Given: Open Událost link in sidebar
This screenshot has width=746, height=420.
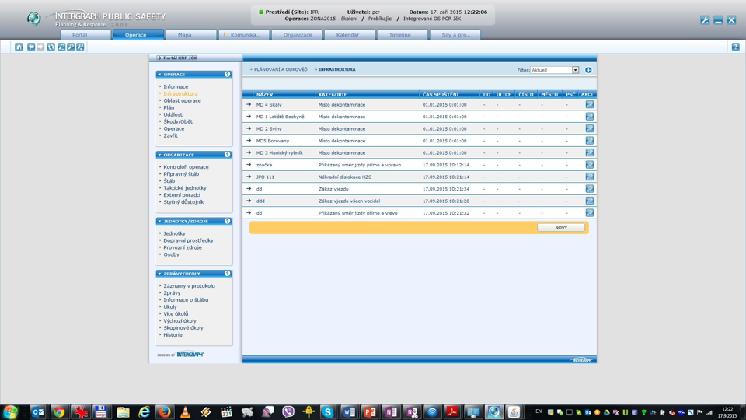Looking at the screenshot, I should tap(173, 115).
